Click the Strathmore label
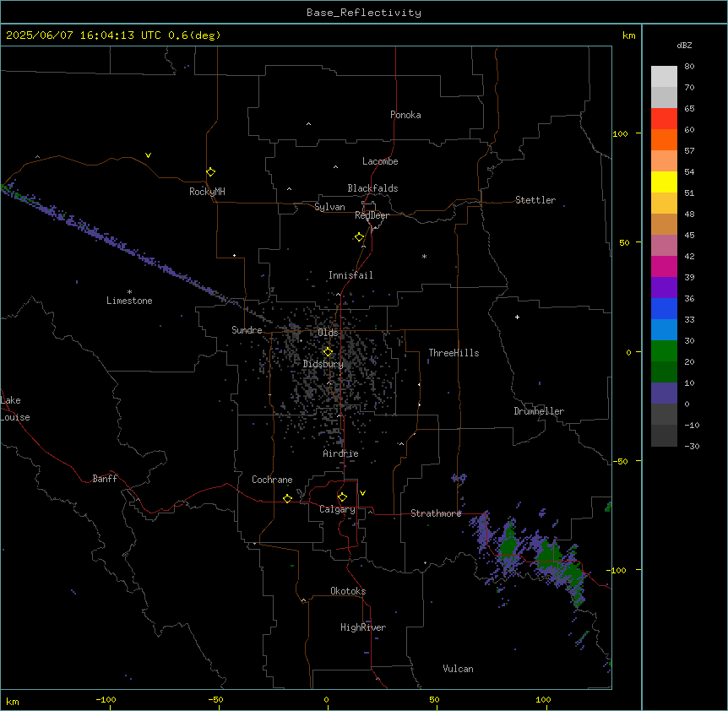This screenshot has width=728, height=711. pos(436,513)
